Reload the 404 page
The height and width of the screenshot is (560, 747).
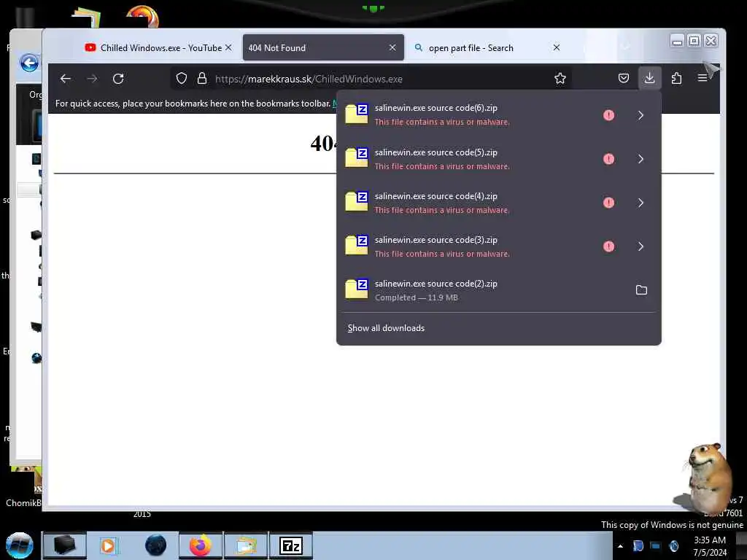point(118,79)
